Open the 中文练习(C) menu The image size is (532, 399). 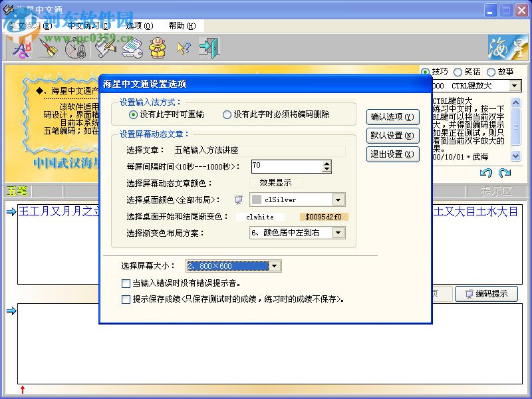(89, 26)
